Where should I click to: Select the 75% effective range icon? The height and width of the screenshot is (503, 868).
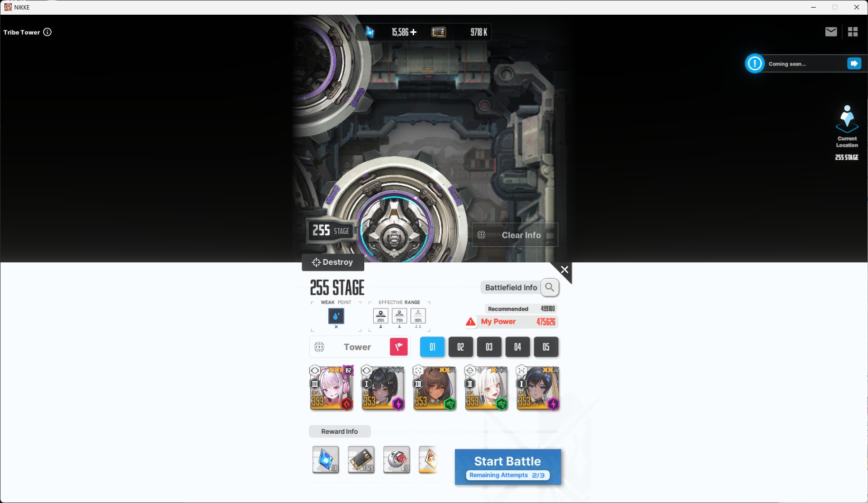[399, 316]
